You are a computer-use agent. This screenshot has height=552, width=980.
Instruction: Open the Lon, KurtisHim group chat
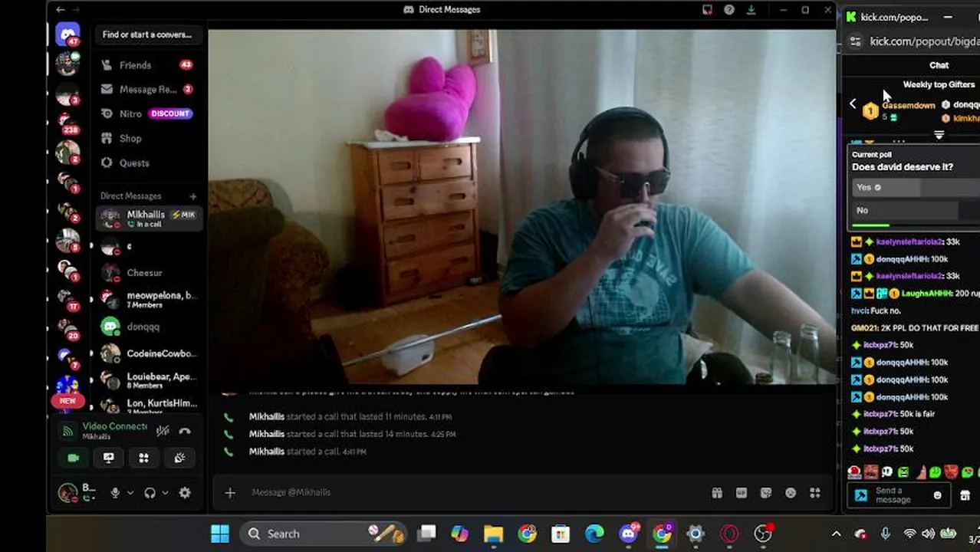(x=149, y=405)
